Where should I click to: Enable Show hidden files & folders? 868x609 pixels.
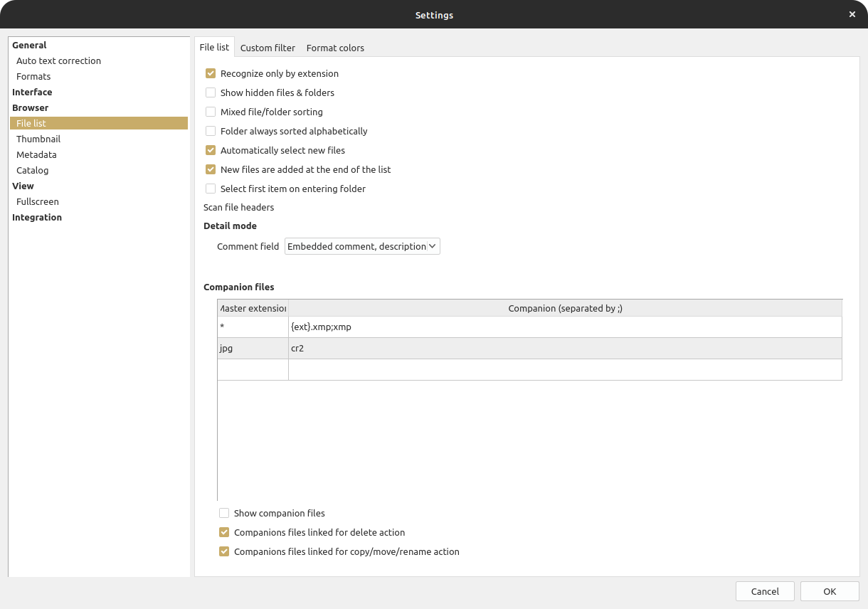click(x=211, y=92)
